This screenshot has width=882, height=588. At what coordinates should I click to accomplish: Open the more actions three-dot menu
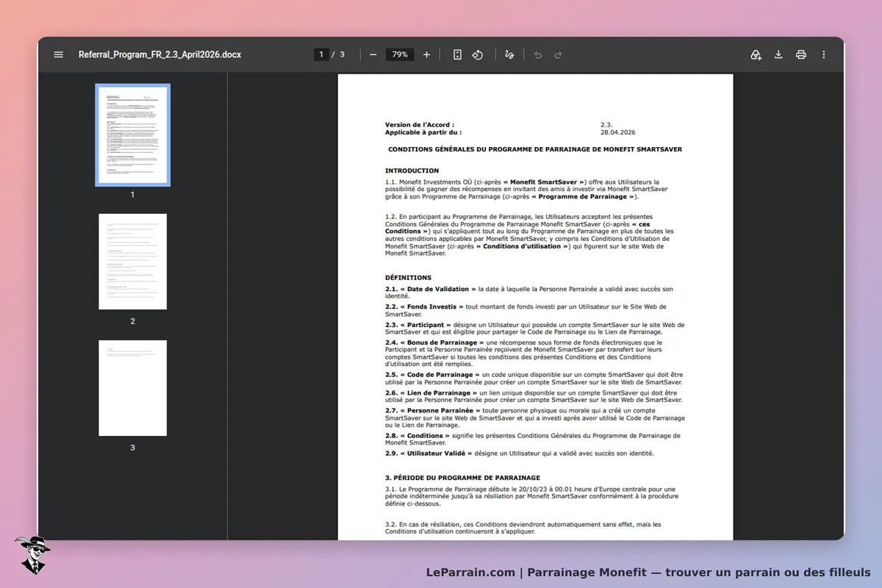[823, 54]
